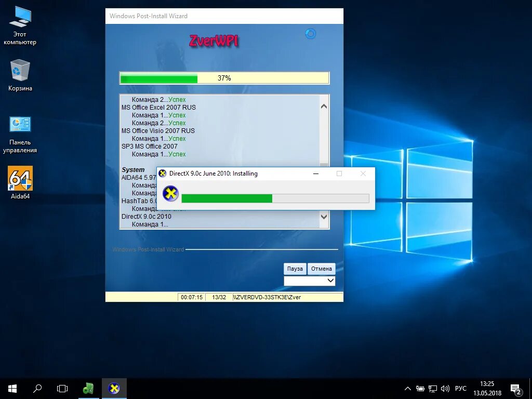The image size is (532, 399).
Task: Open the volume tray icon
Action: [x=445, y=389]
